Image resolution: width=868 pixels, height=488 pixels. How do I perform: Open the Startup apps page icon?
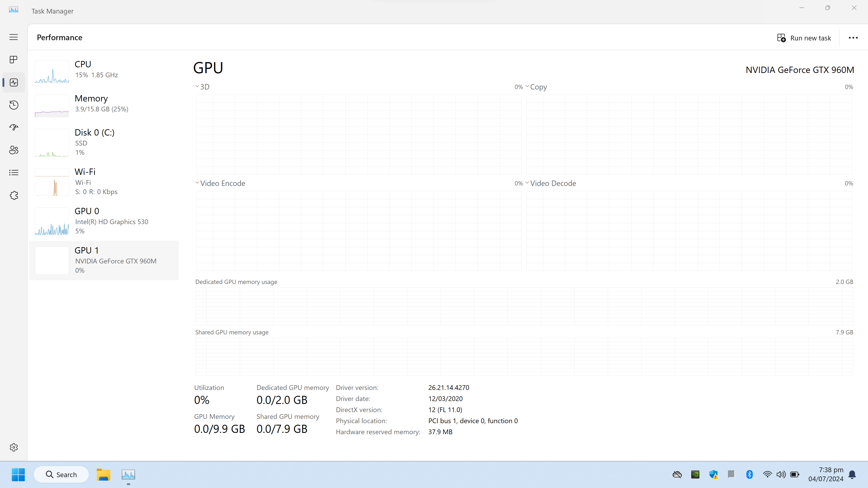(x=14, y=127)
